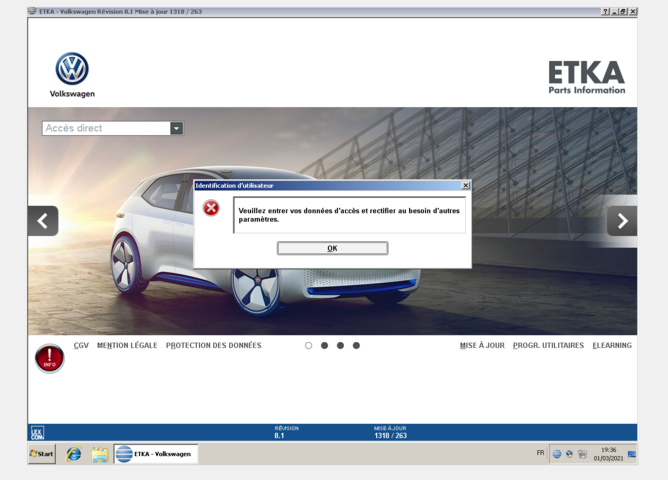668x480 pixels.
Task: Click the ETKA title bar app icon
Action: [x=32, y=11]
